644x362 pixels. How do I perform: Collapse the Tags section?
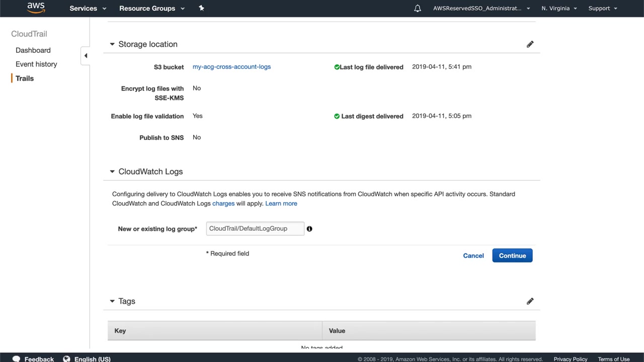pos(112,301)
